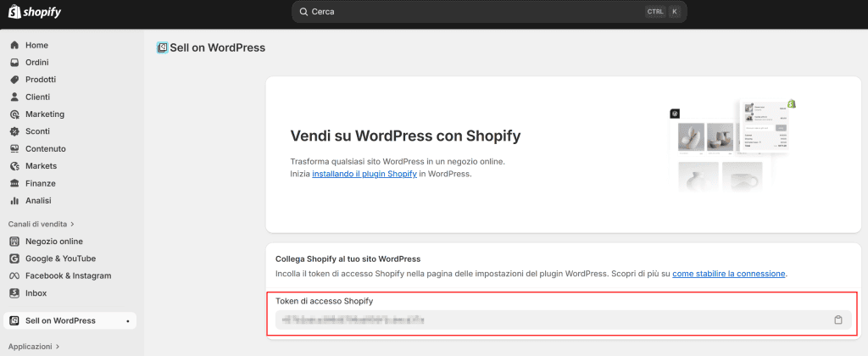868x356 pixels.
Task: Click the WordPress store preview illustration
Action: click(732, 145)
